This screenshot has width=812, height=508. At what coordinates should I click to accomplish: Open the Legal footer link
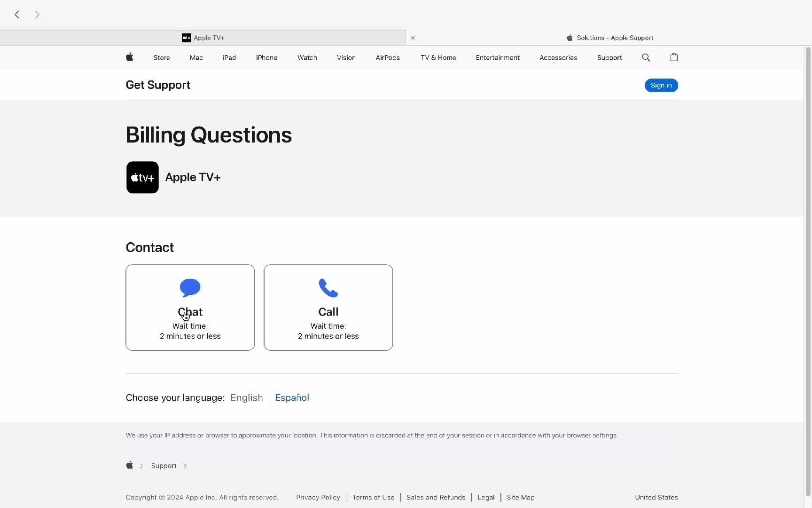point(486,497)
